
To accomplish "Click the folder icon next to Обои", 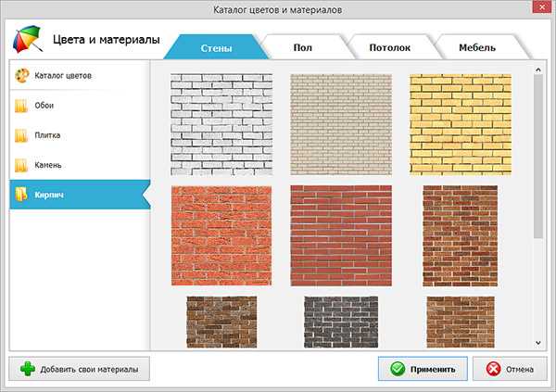I will 21,105.
